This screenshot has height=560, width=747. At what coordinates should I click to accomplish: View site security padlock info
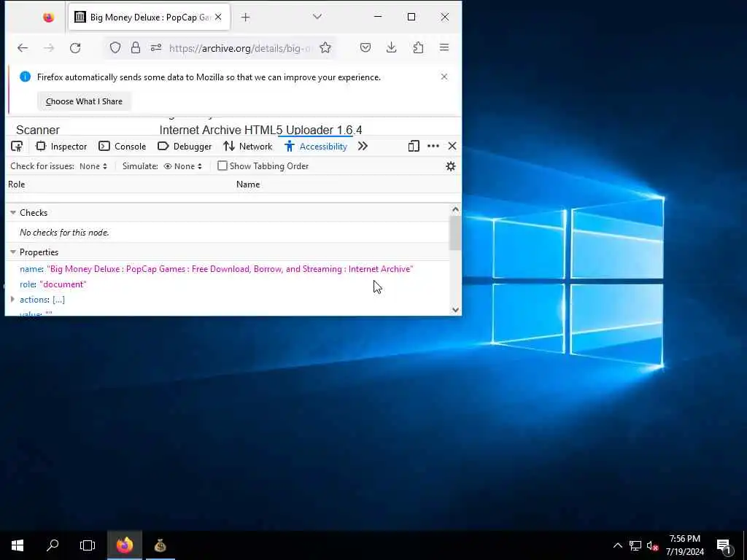pyautogui.click(x=136, y=47)
